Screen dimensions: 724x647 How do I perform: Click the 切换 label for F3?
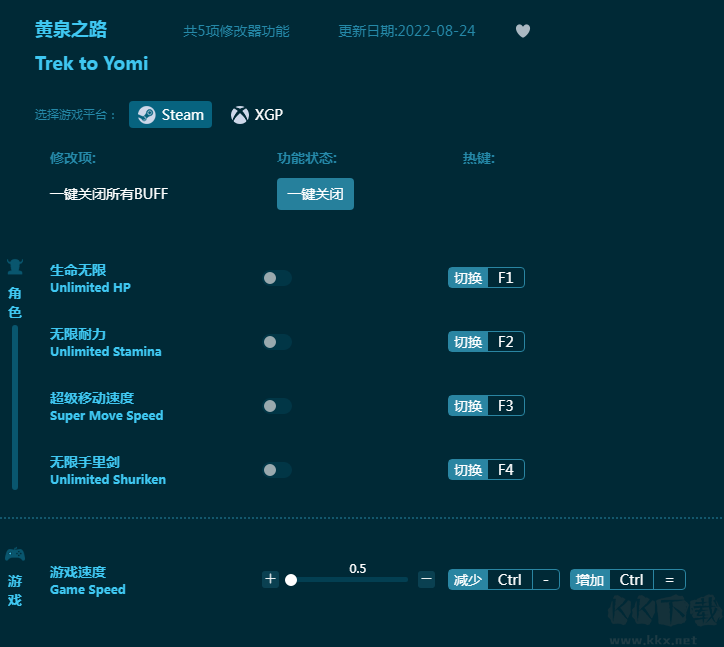coord(468,406)
